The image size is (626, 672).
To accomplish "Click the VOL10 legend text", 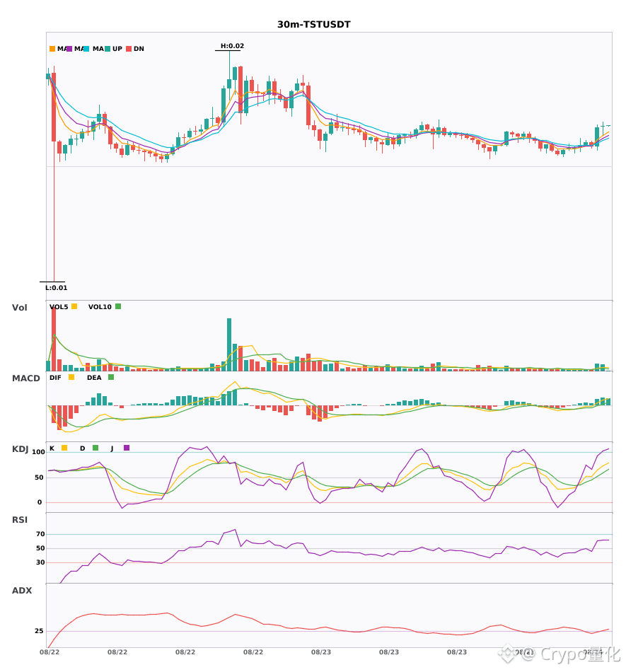I will pyautogui.click(x=100, y=307).
